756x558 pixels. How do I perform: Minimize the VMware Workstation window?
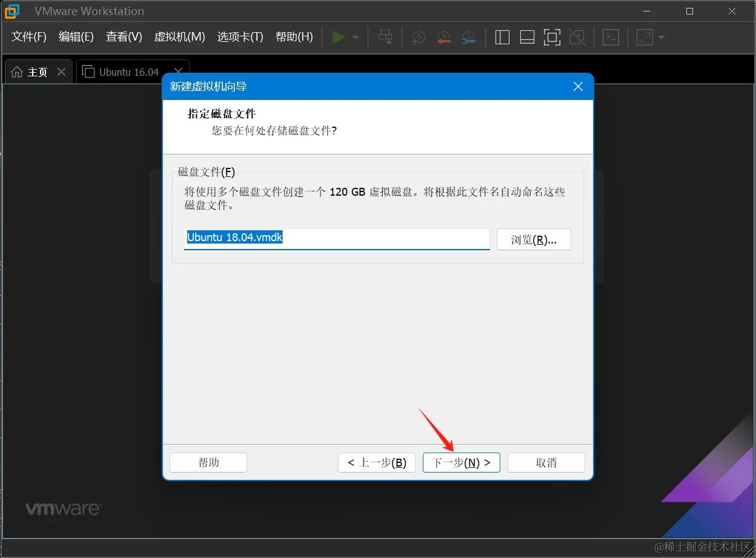pos(646,11)
